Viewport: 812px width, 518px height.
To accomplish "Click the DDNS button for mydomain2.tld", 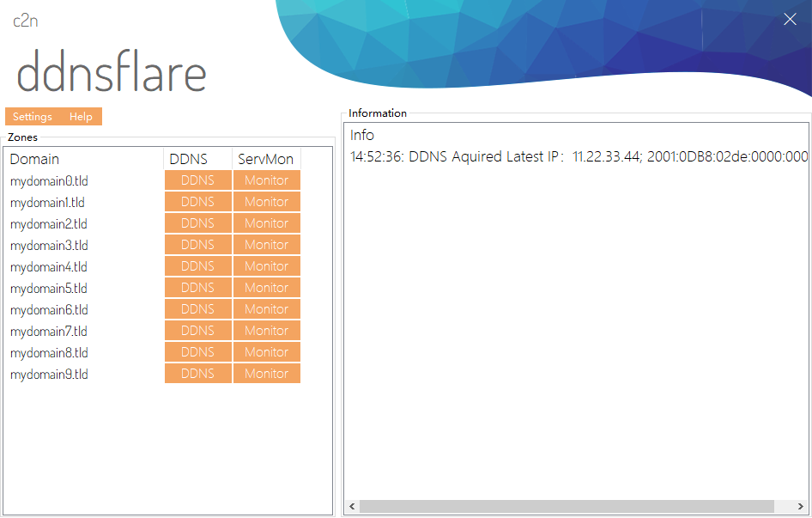I will click(x=197, y=223).
